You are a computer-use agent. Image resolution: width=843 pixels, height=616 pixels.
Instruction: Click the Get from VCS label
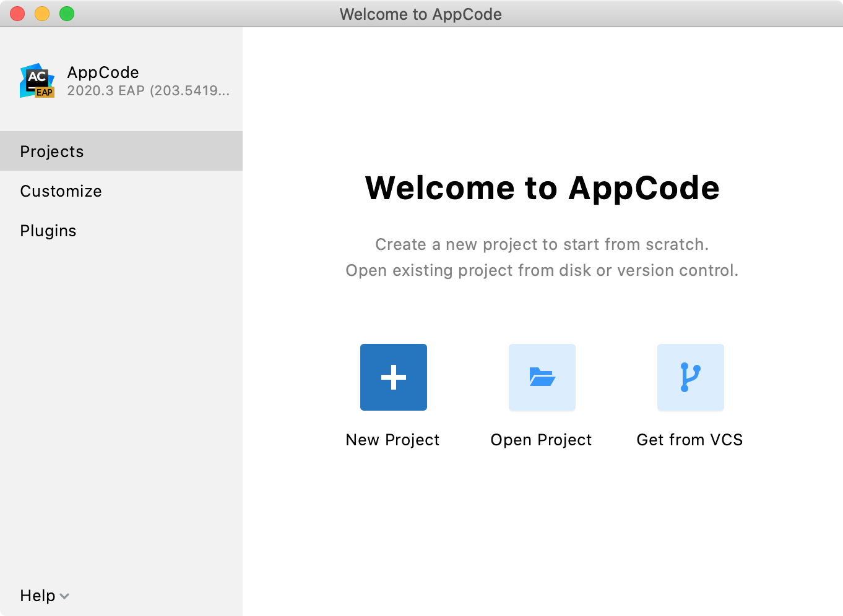690,440
